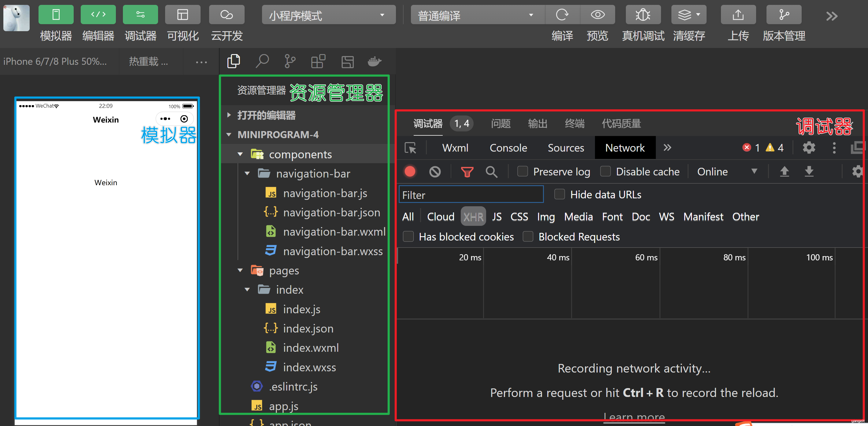The height and width of the screenshot is (426, 868).
Task: Select the Explorer files icon in sidebar
Action: (x=234, y=61)
